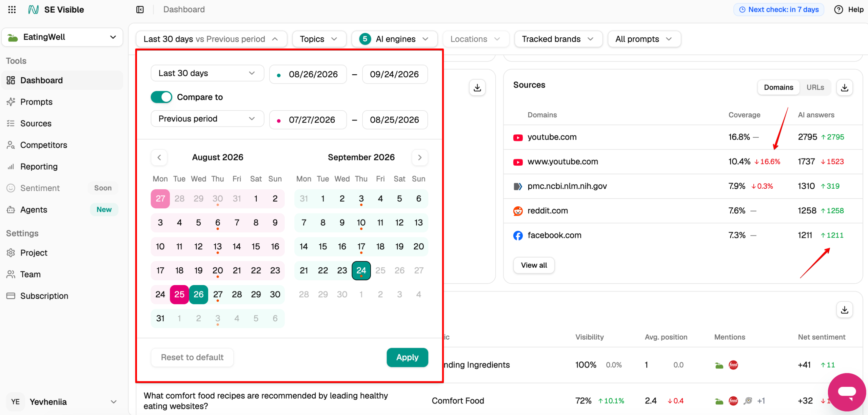Click the Agents robot icon
868x415 pixels.
[11, 210]
